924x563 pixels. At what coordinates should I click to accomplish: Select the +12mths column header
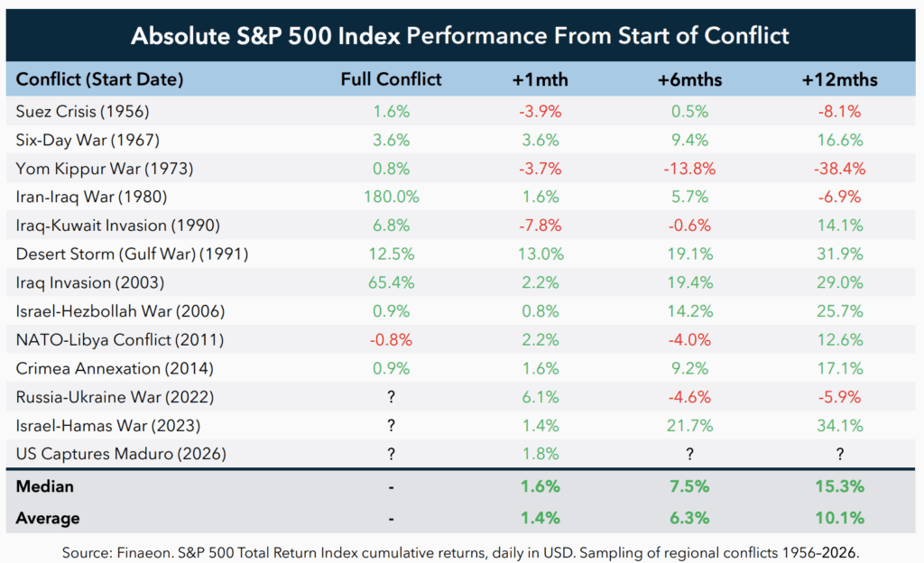click(839, 79)
